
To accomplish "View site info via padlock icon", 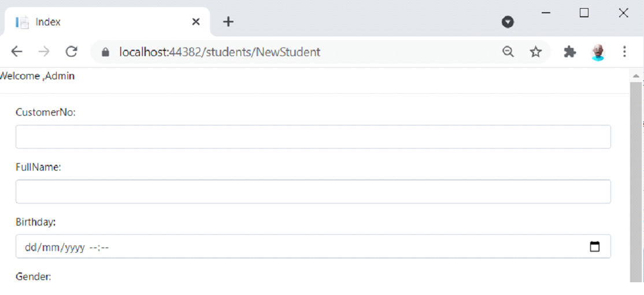I will pos(105,52).
